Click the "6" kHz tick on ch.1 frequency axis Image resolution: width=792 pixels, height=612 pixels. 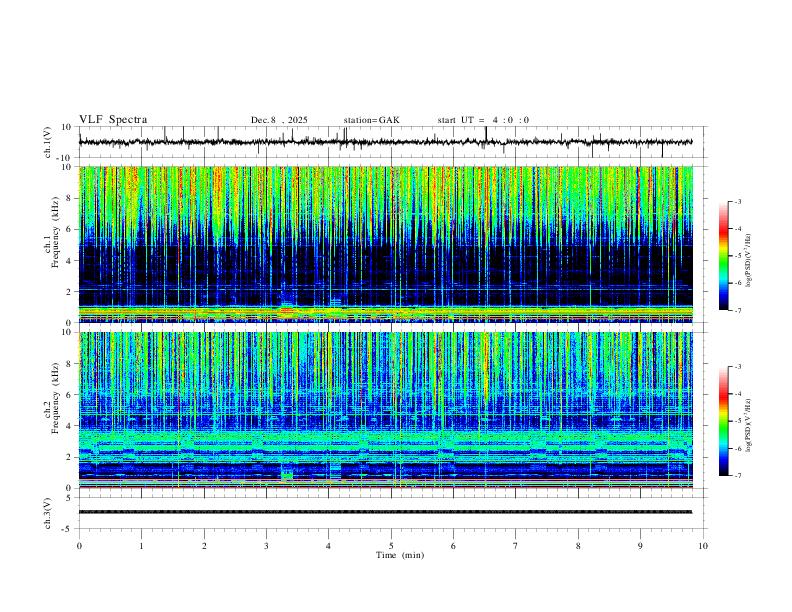(x=70, y=229)
